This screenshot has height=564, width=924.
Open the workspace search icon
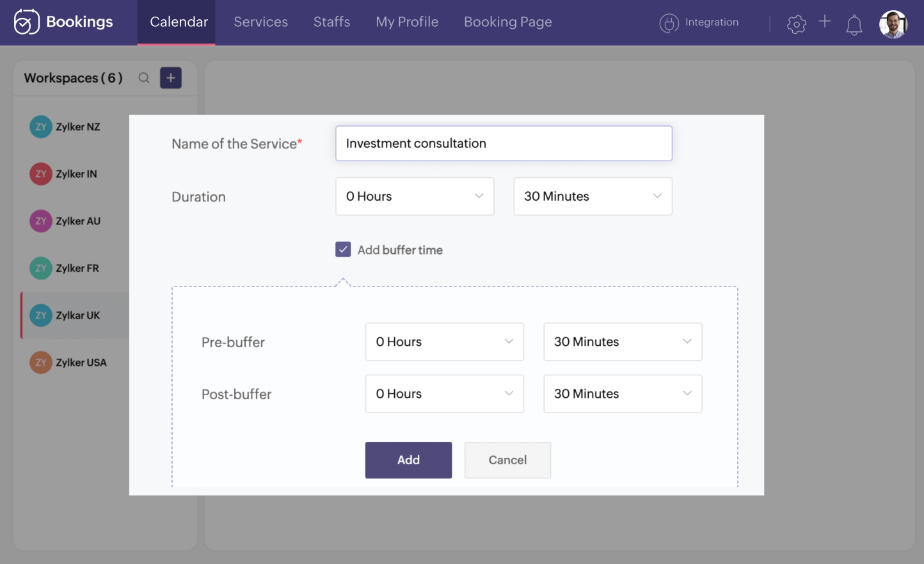pos(144,77)
